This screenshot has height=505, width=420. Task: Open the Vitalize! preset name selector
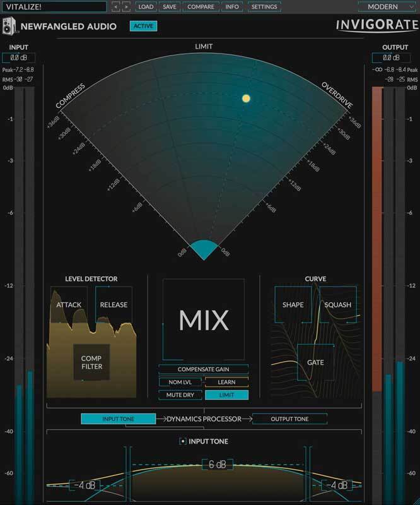(x=53, y=7)
